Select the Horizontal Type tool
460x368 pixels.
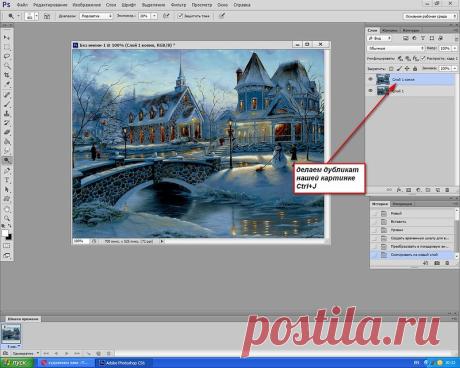point(7,180)
